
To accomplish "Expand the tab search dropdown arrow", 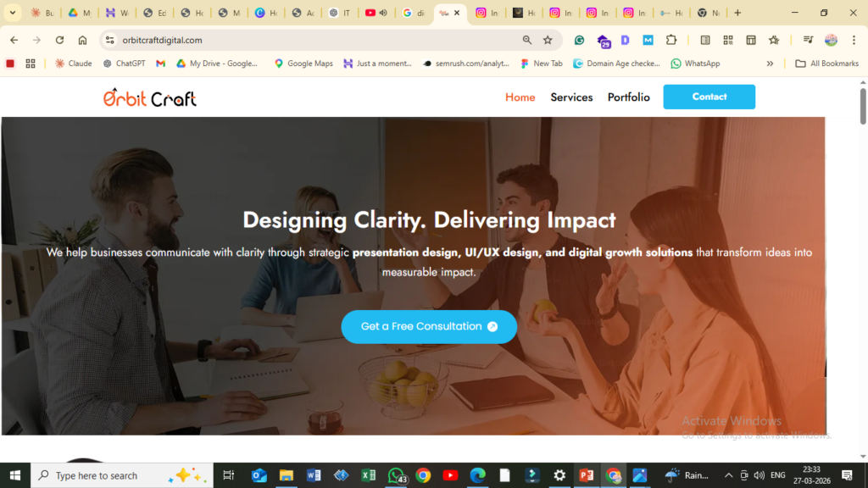I will click(12, 13).
